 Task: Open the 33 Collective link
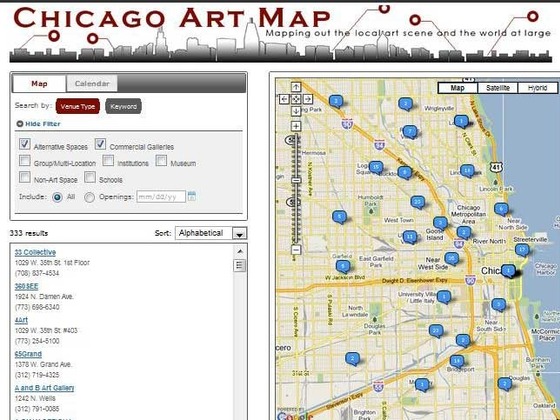coord(35,252)
